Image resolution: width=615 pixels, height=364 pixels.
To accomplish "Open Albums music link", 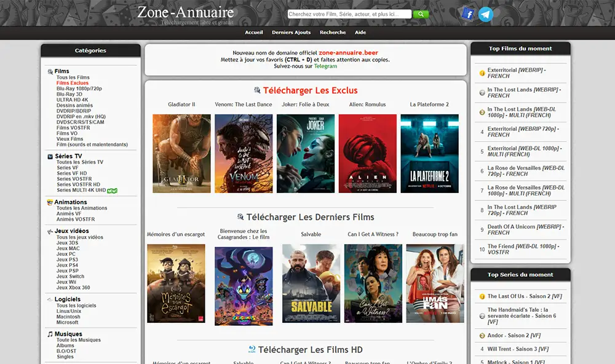I will [x=65, y=346].
